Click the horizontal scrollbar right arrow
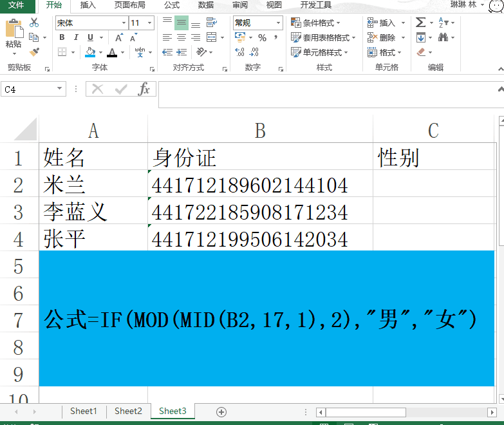Viewport: 504px width, 425px height. click(492, 412)
